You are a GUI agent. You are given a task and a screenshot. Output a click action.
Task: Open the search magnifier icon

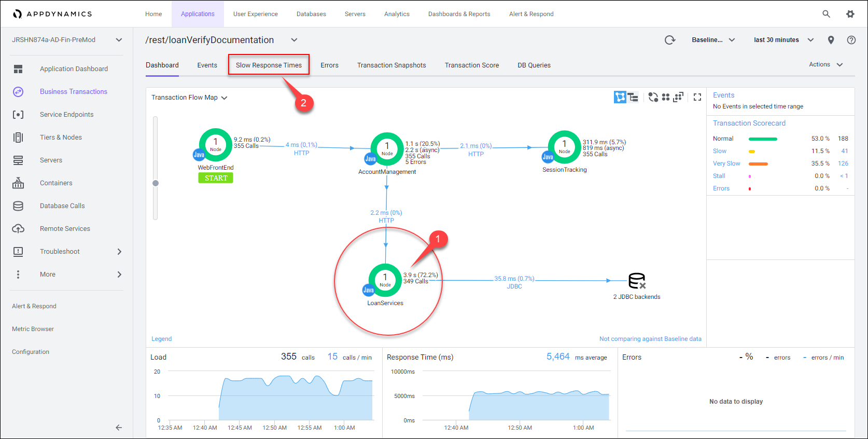827,14
